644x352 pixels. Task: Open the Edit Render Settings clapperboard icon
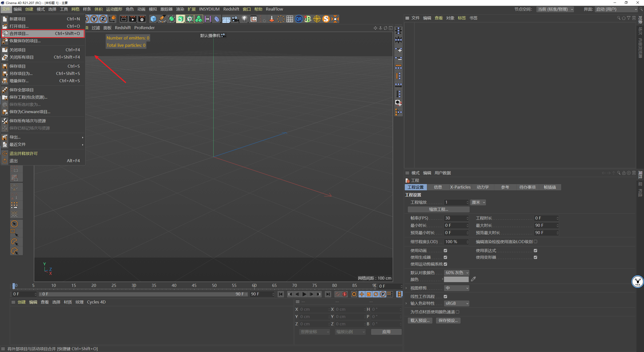[142, 19]
